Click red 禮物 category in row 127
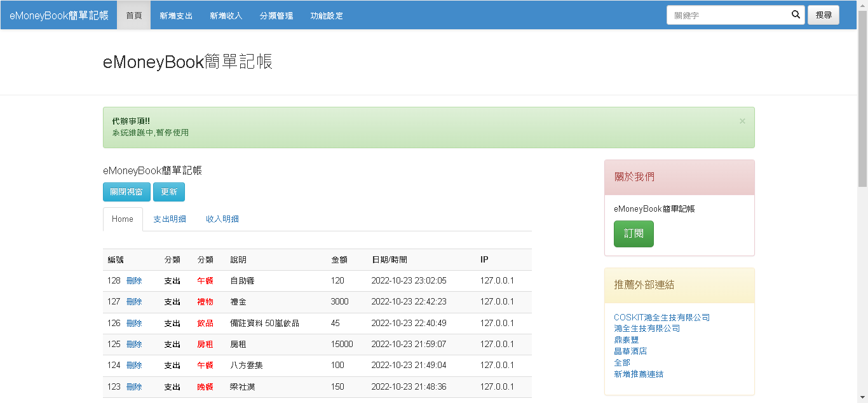 pyautogui.click(x=205, y=302)
